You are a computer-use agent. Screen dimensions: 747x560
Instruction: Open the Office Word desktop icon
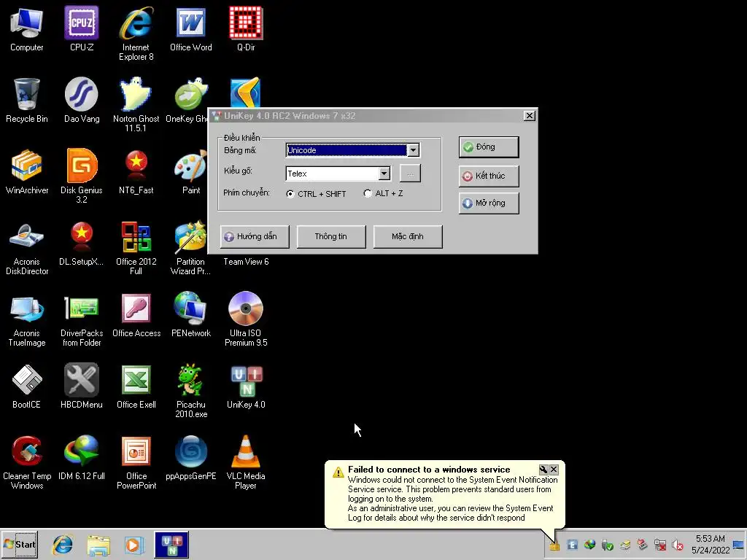191,28
